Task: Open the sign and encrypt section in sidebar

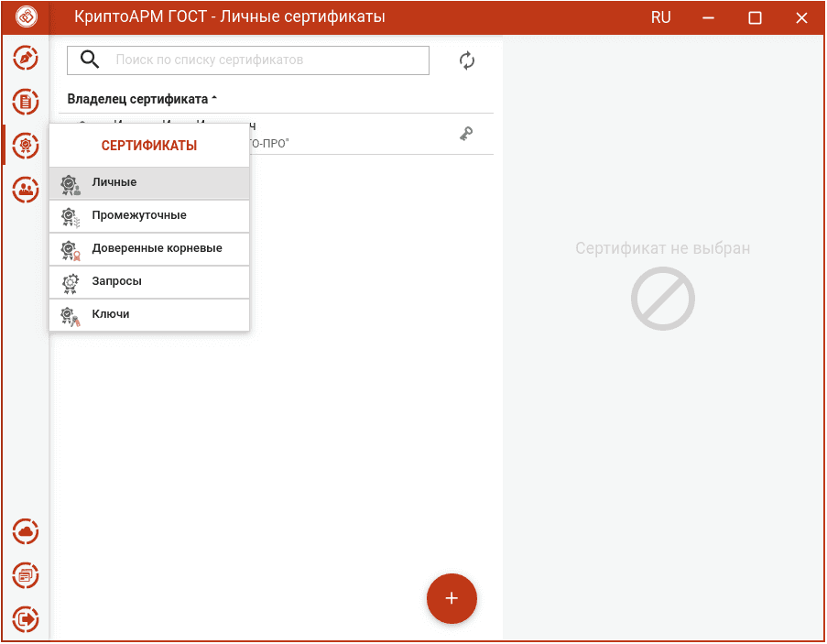Action: [x=26, y=58]
